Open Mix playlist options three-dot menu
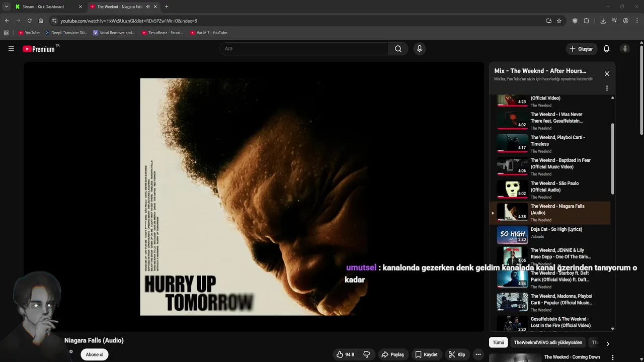The image size is (644, 362). pos(607,88)
